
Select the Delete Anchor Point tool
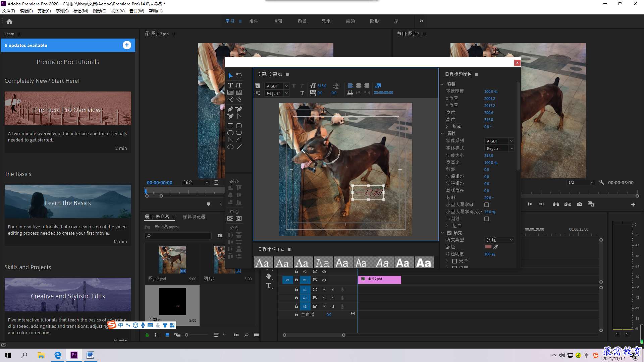[x=239, y=109]
